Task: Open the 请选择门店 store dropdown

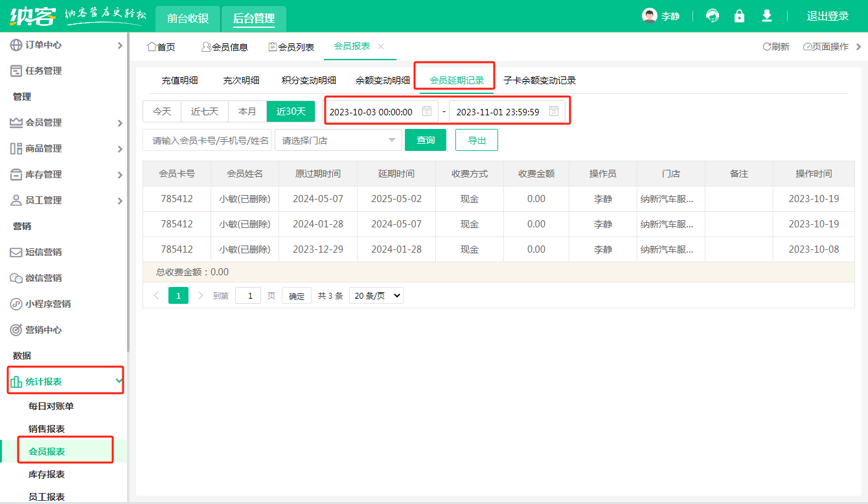Action: 338,140
